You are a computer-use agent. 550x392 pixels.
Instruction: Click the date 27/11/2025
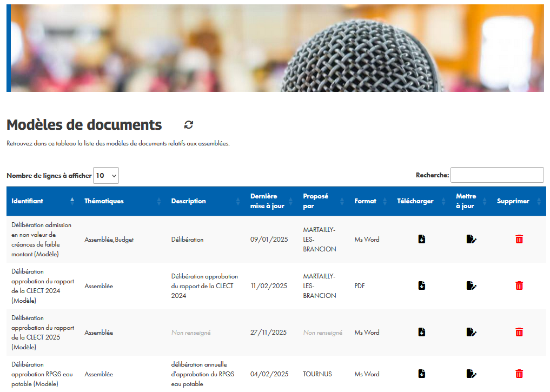pos(268,333)
